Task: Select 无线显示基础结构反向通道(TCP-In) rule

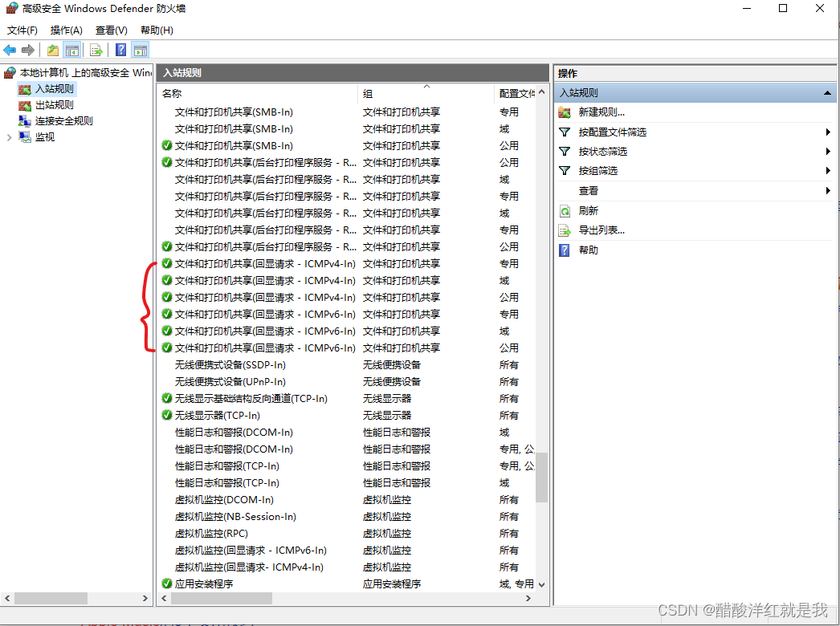Action: (x=347, y=398)
